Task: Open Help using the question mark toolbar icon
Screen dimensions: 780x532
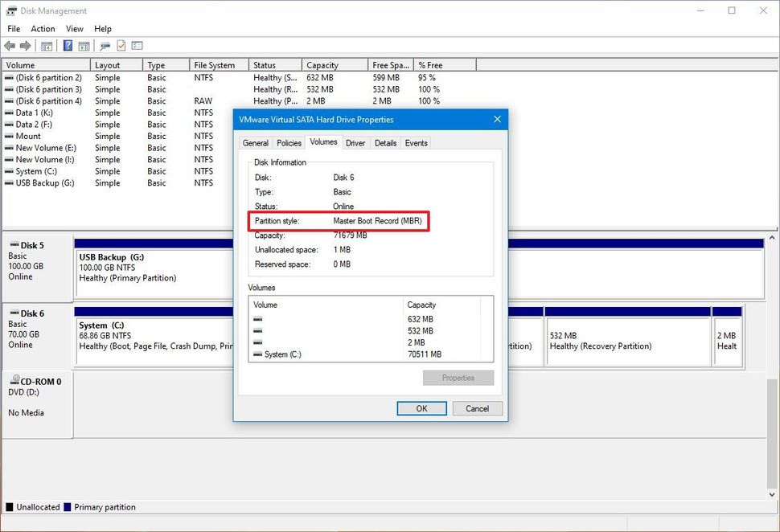Action: (x=68, y=46)
